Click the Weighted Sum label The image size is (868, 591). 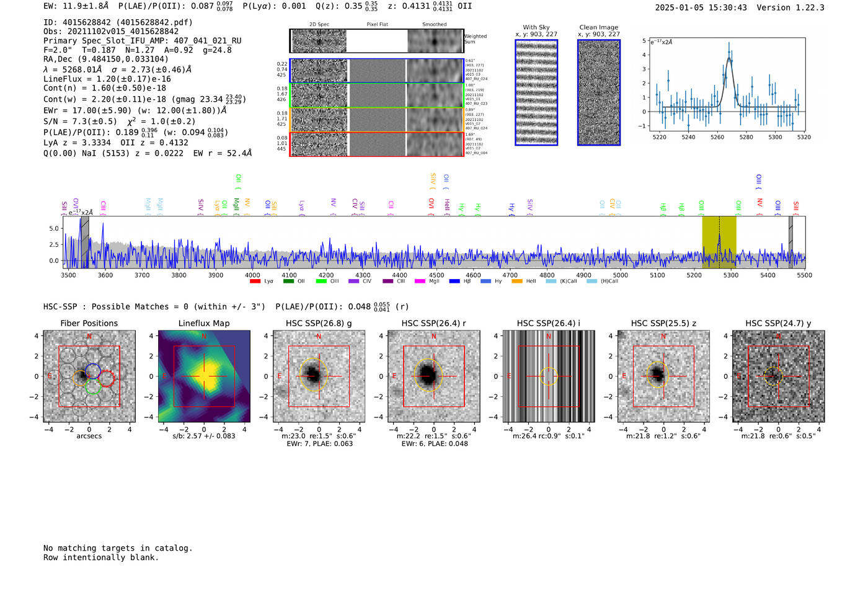click(x=476, y=39)
